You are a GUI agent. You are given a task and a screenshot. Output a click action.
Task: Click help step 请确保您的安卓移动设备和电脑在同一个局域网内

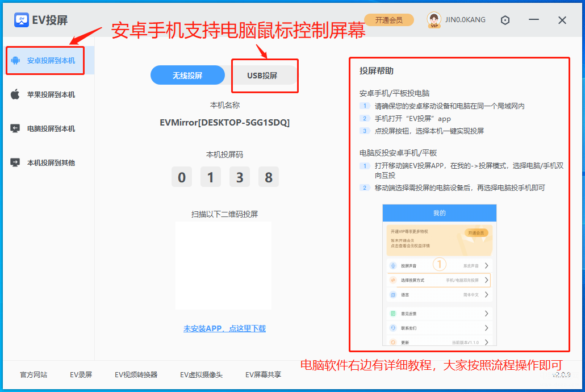point(450,106)
